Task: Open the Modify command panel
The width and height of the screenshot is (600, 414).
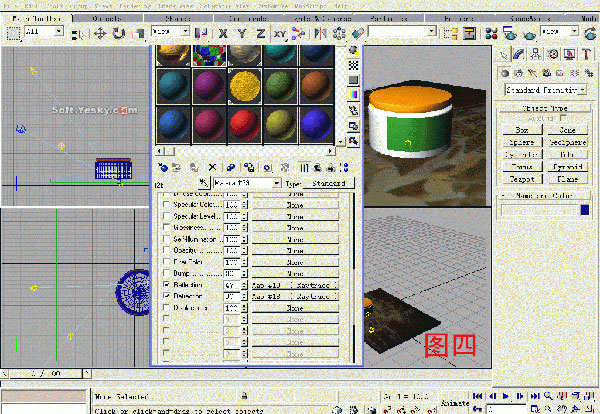Action: (518, 54)
